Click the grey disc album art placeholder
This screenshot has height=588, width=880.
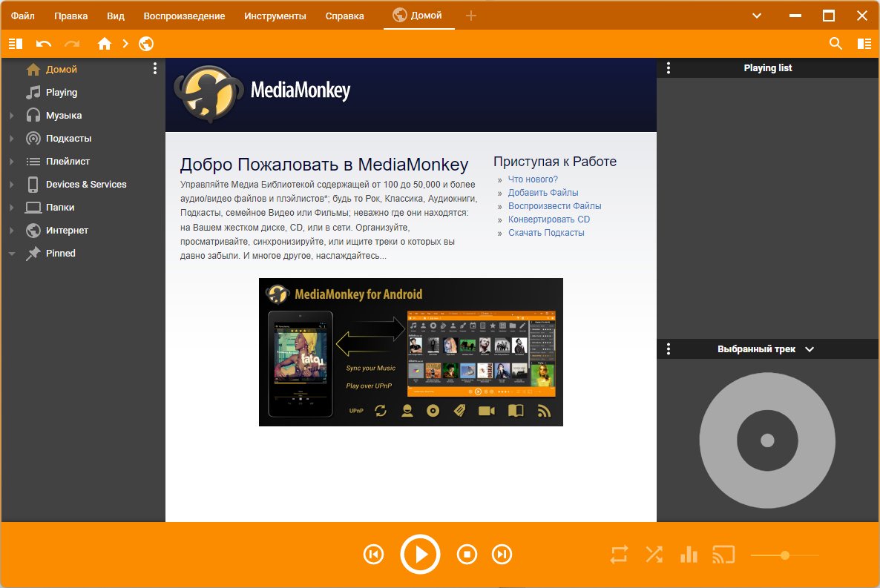767,440
